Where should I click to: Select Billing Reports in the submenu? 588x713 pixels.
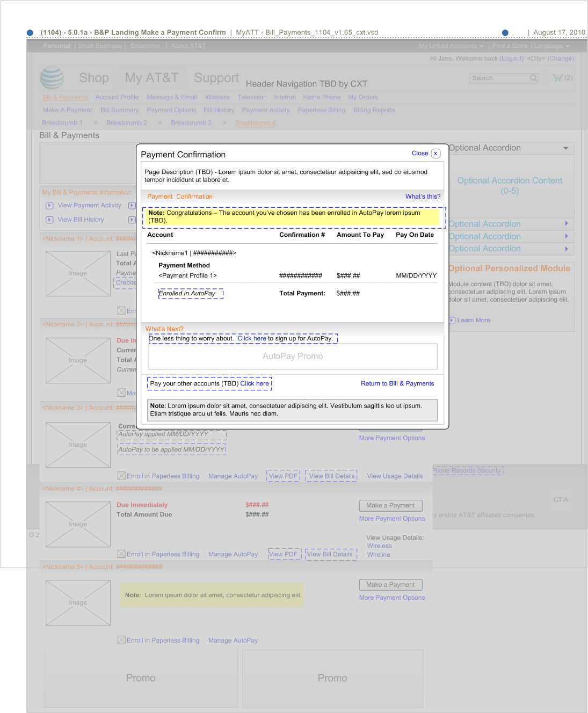374,110
